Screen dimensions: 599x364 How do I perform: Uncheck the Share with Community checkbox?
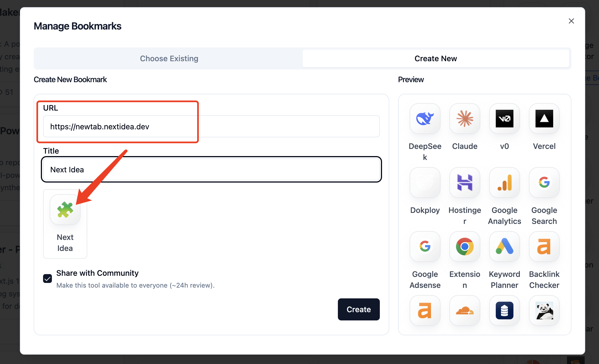(x=47, y=279)
